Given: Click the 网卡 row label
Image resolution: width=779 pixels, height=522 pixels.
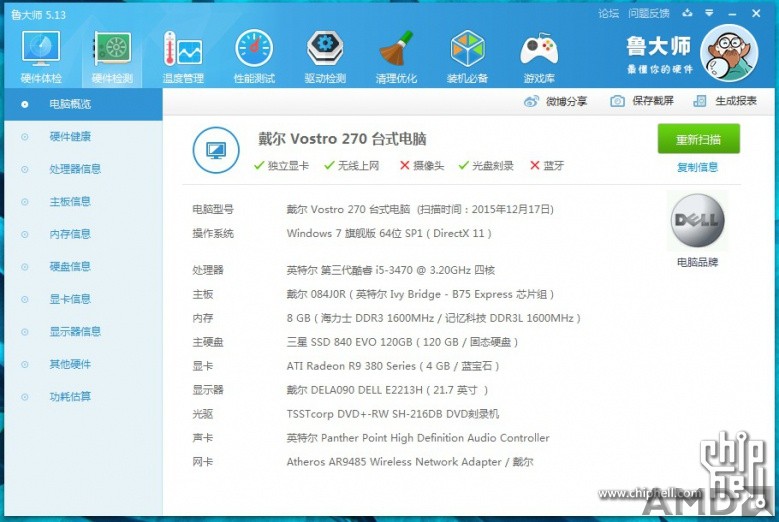Looking at the screenshot, I should [x=203, y=462].
